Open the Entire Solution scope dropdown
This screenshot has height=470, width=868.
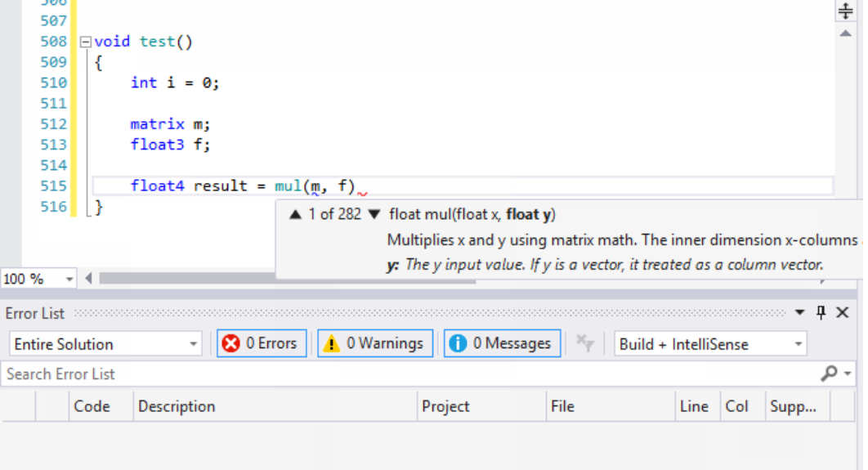coord(192,344)
